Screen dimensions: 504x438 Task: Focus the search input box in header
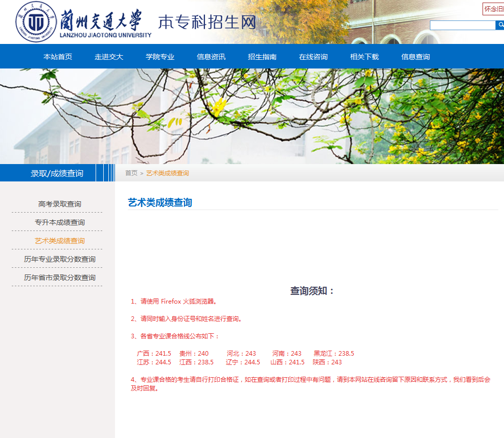[463, 25]
